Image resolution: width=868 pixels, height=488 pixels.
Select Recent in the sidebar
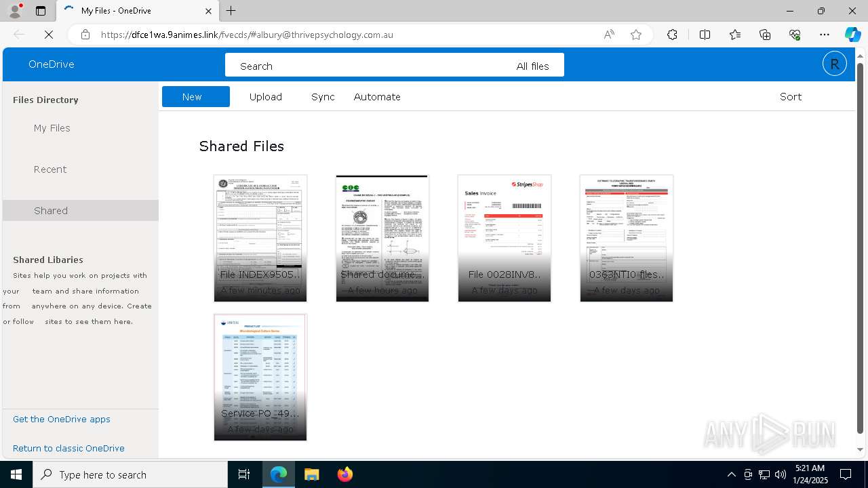50,169
